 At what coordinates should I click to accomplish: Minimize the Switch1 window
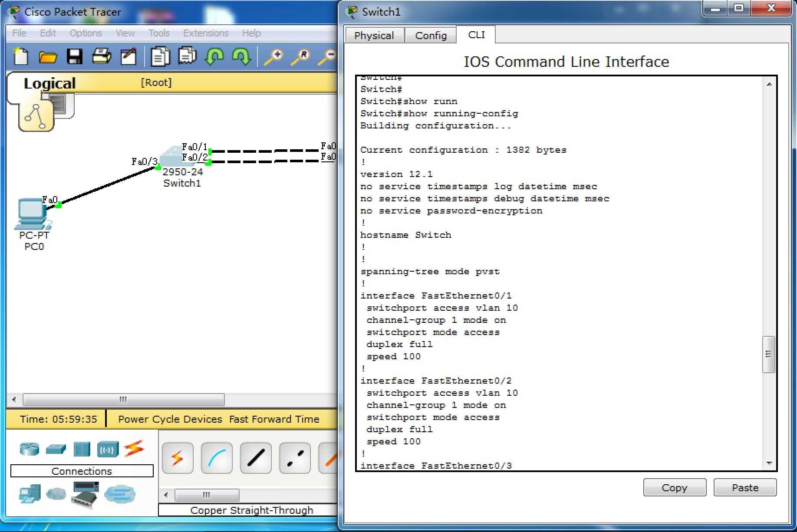[x=715, y=9]
